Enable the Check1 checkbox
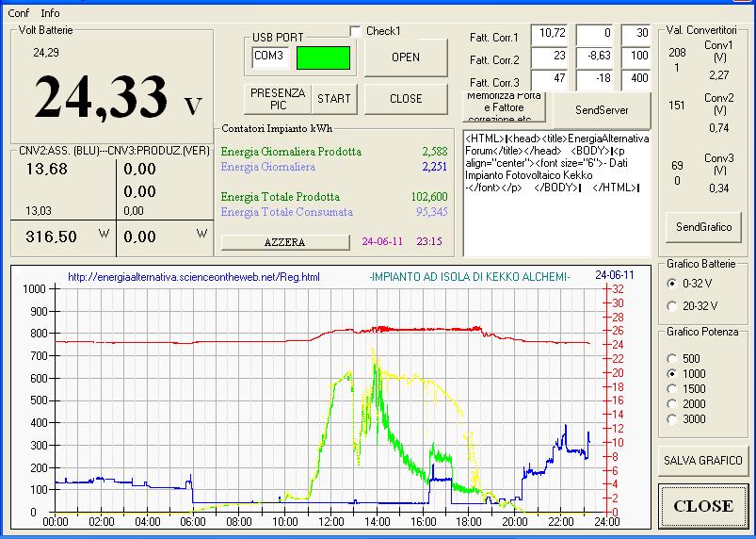The image size is (756, 539). [355, 31]
